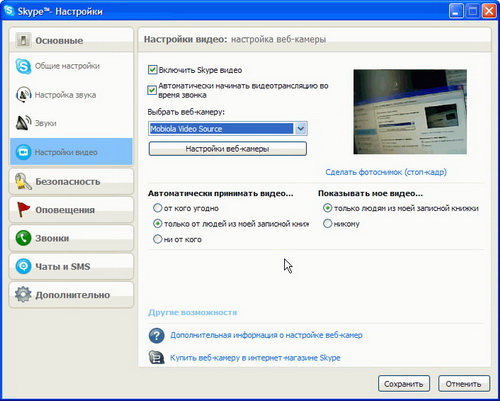Image resolution: width=500 pixels, height=401 pixels.
Task: Click the headset icon for Настройка звука
Action: point(23,95)
